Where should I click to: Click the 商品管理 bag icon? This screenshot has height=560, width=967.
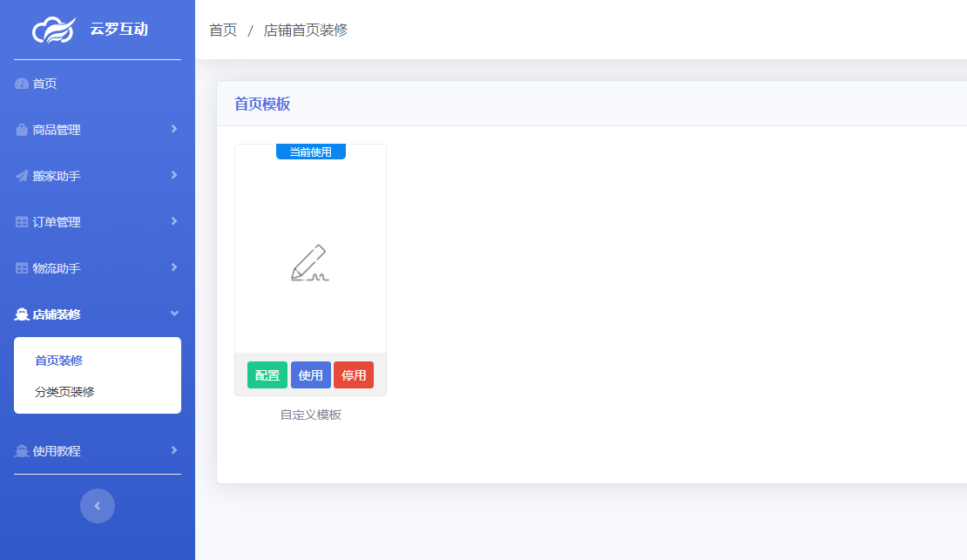click(x=21, y=129)
